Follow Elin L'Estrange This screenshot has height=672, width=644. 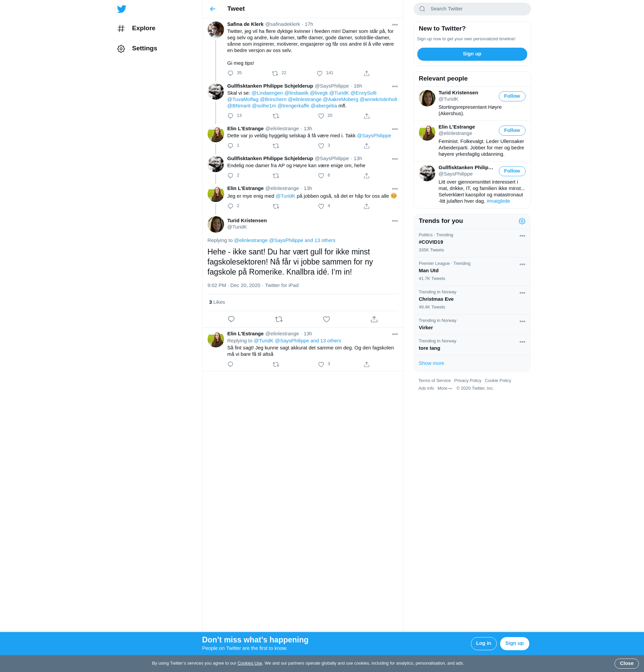click(512, 131)
